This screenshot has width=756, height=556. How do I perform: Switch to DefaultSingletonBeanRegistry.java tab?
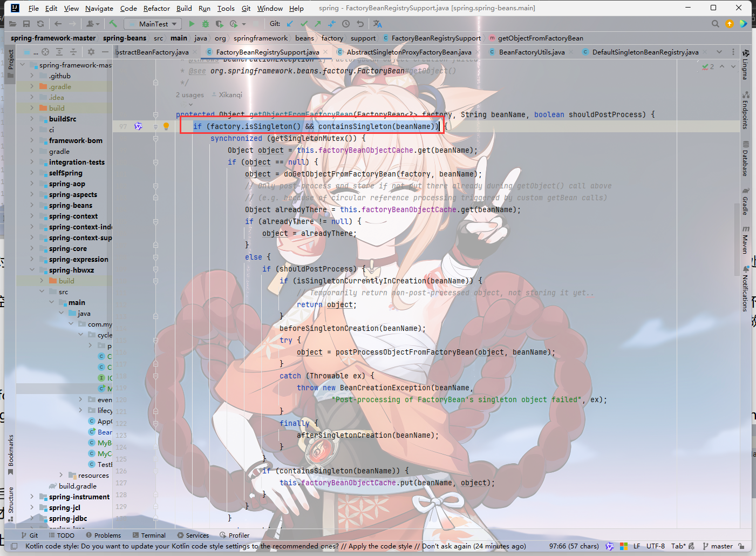click(645, 52)
